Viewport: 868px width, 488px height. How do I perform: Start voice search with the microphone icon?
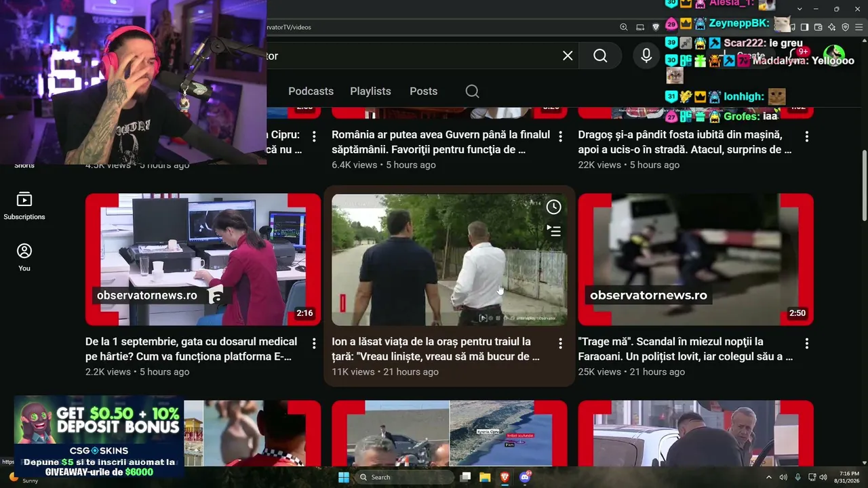point(646,56)
